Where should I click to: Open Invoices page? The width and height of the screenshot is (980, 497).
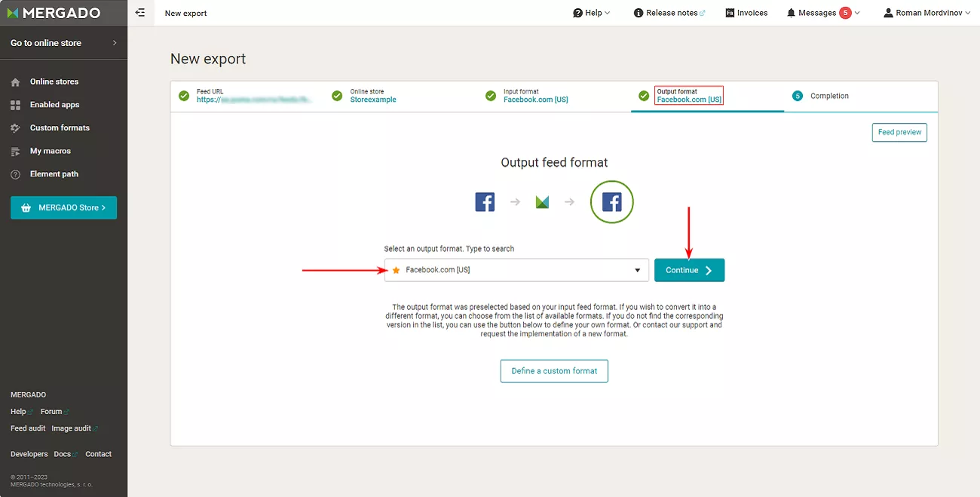(x=746, y=13)
